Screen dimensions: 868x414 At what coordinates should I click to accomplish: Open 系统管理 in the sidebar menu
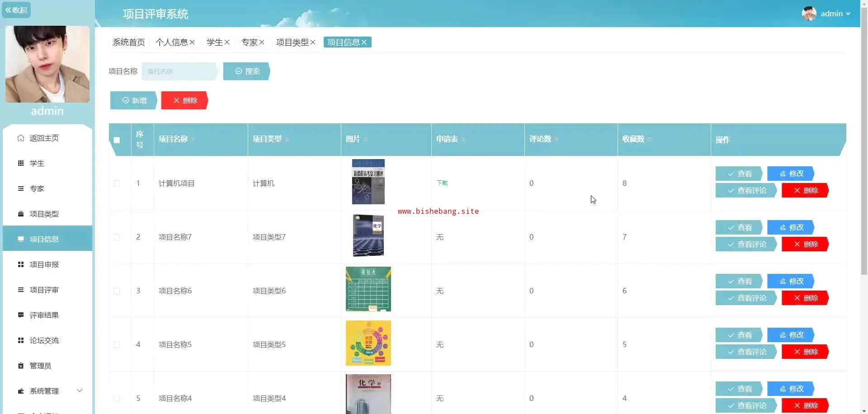click(x=47, y=391)
